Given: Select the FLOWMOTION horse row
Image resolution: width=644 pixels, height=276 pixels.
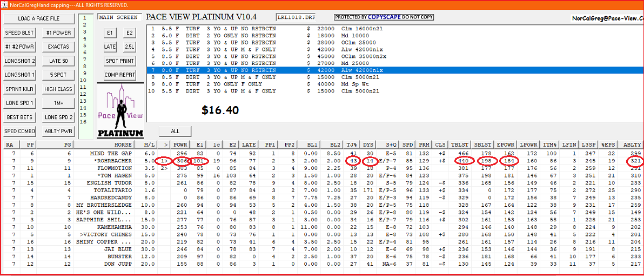Looking at the screenshot, I should pyautogui.click(x=322, y=168).
